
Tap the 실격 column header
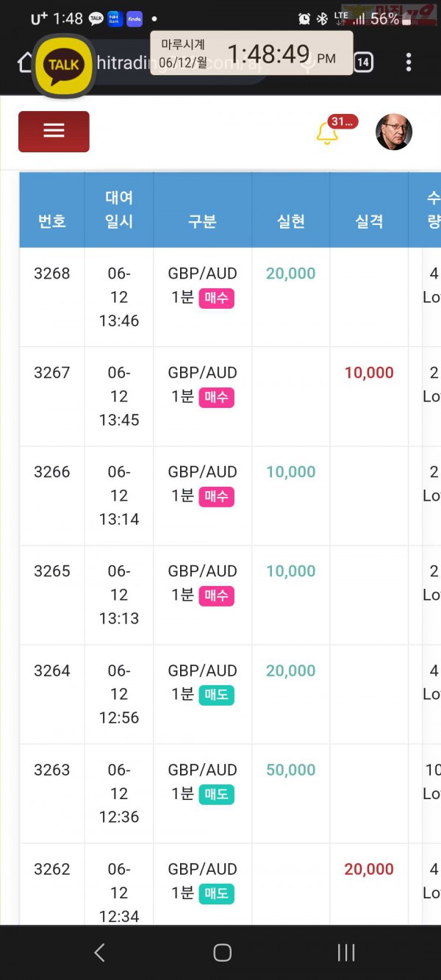click(369, 221)
